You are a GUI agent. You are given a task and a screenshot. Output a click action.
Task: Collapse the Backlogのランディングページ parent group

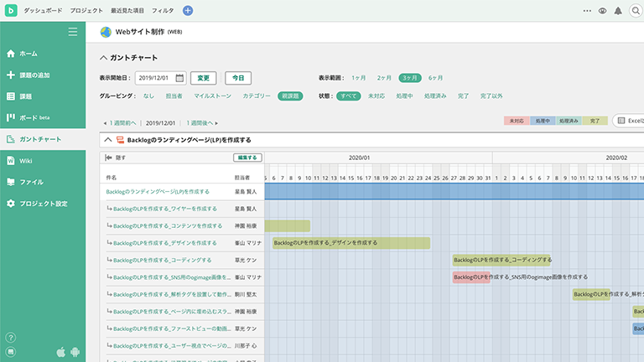[x=108, y=140]
